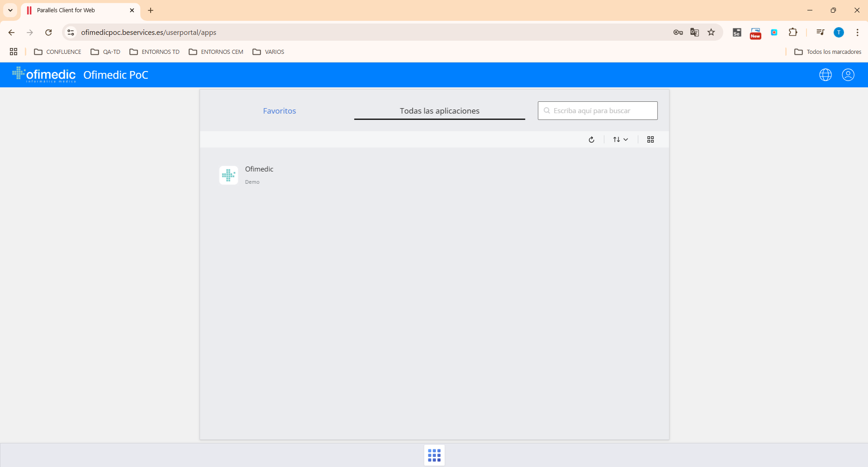
Task: Open the Chrome extensions puzzle icon
Action: pos(792,32)
